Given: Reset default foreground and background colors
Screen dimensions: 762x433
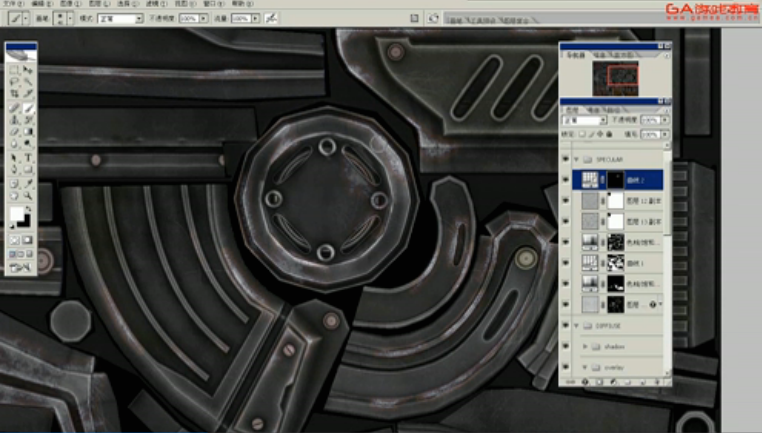Looking at the screenshot, I should click(x=12, y=226).
